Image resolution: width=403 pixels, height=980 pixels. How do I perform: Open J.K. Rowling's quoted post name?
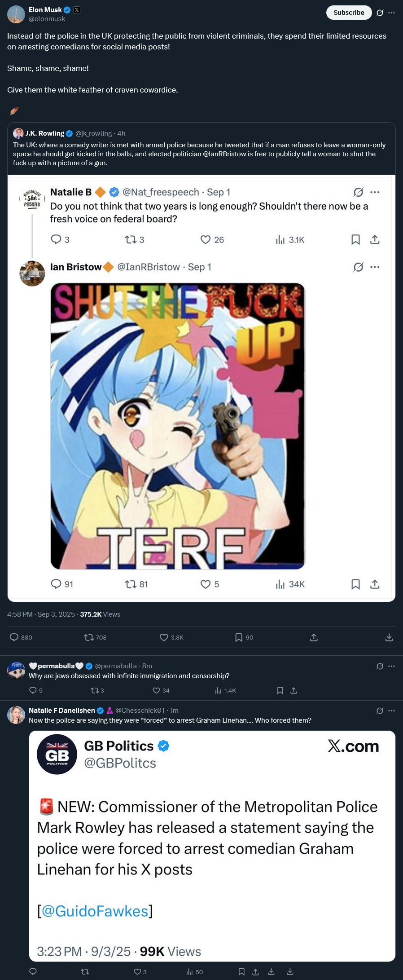45,133
